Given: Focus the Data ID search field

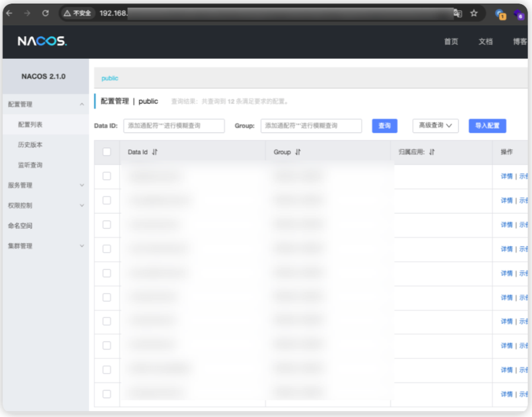Looking at the screenshot, I should click(174, 126).
